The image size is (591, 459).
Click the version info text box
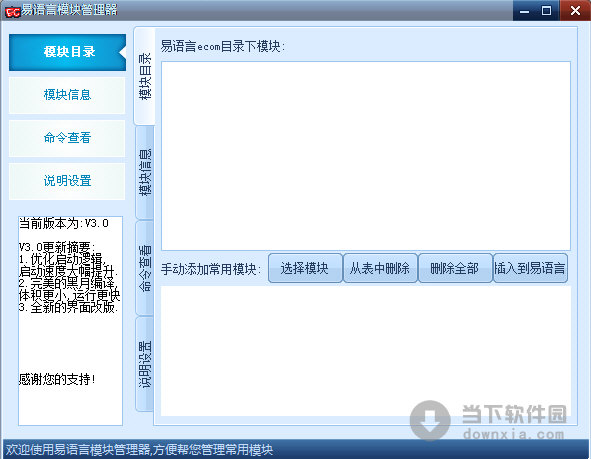(x=70, y=321)
